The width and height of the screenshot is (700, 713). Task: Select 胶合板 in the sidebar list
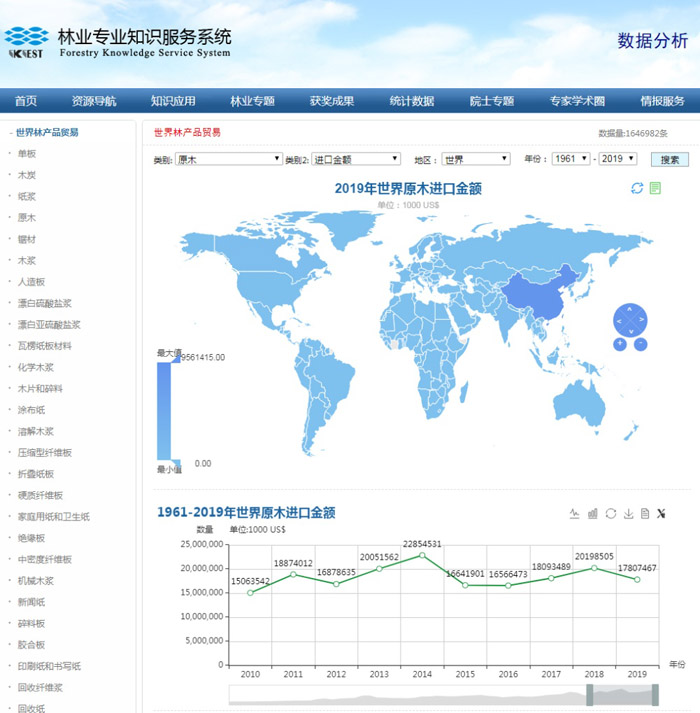pos(31,645)
